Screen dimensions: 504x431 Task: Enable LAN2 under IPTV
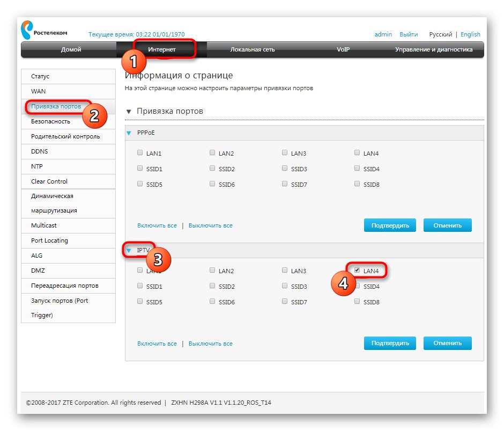212,270
